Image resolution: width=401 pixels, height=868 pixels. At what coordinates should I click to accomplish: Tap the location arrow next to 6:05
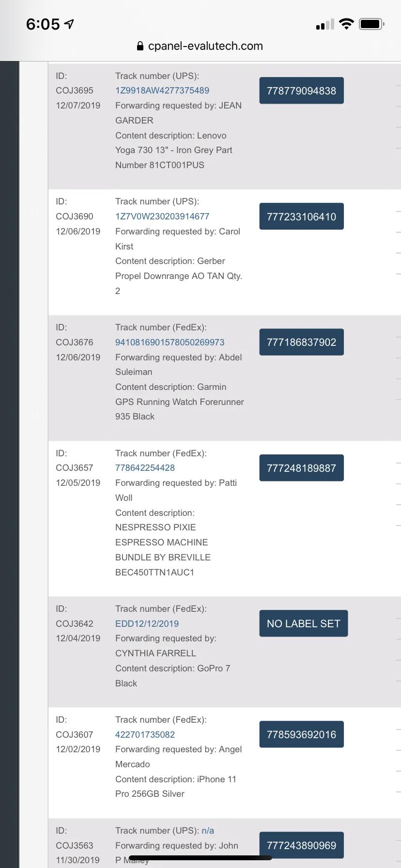click(69, 24)
